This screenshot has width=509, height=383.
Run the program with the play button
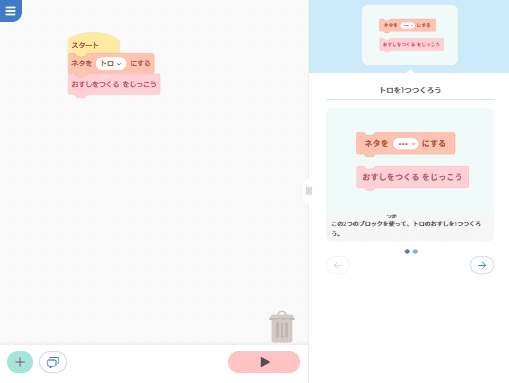click(264, 362)
